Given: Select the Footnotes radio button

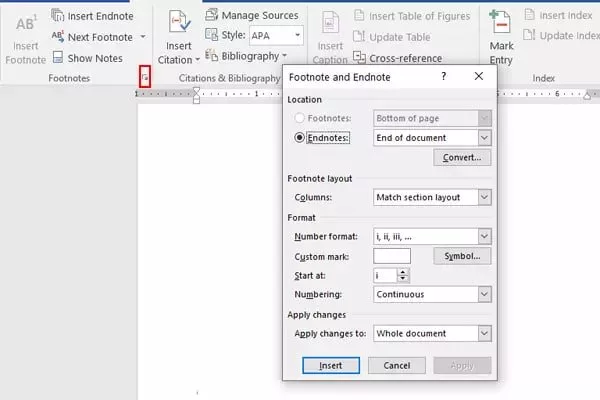Looking at the screenshot, I should coord(299,118).
